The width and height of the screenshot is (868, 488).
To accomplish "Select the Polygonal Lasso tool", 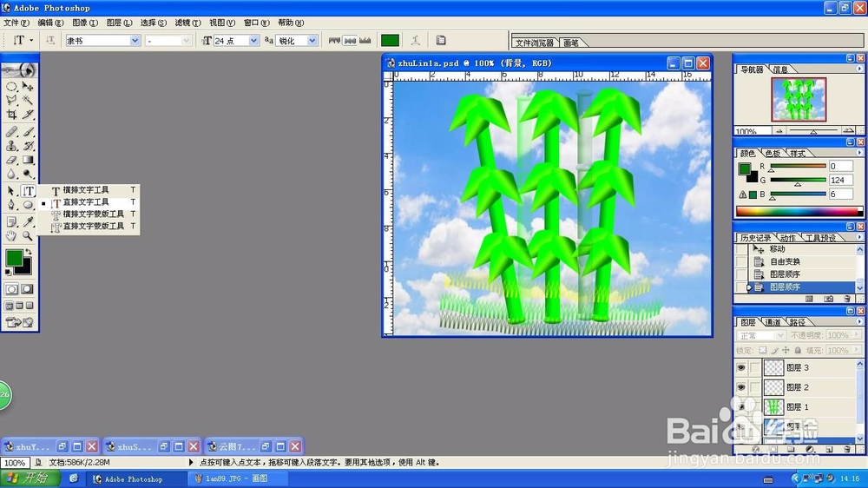I will pos(11,100).
